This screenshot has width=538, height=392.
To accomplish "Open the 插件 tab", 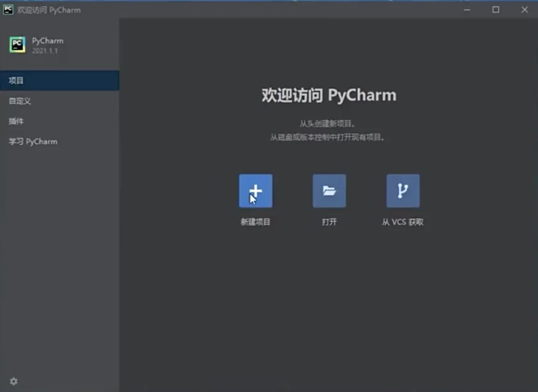I will pyautogui.click(x=60, y=121).
